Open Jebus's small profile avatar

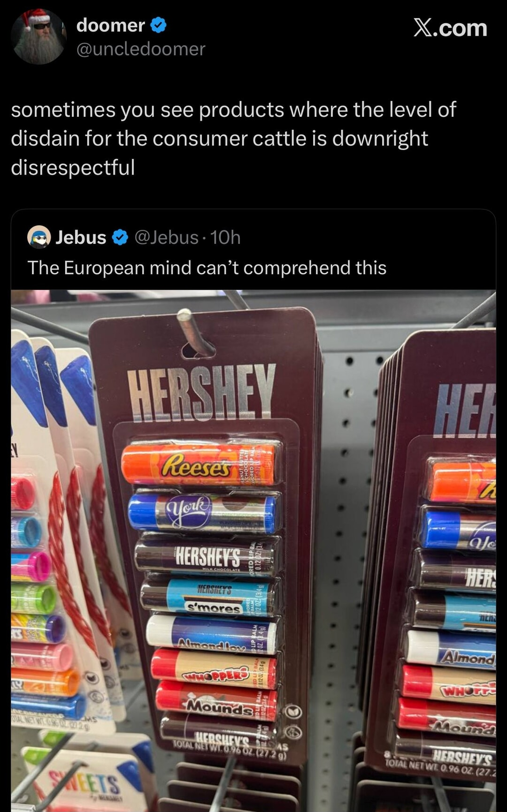(x=39, y=237)
